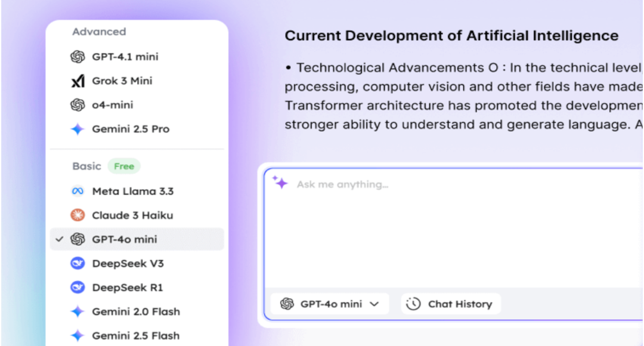This screenshot has width=644, height=346.
Task: Click the Claude starburst icon for 3 Haiku
Action: pyautogui.click(x=78, y=215)
